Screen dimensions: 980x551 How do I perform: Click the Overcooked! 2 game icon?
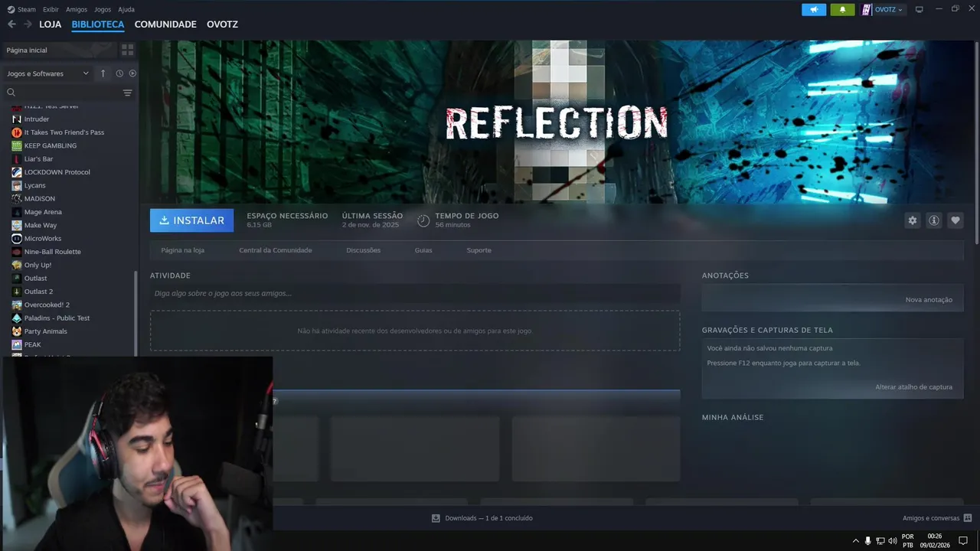point(17,305)
